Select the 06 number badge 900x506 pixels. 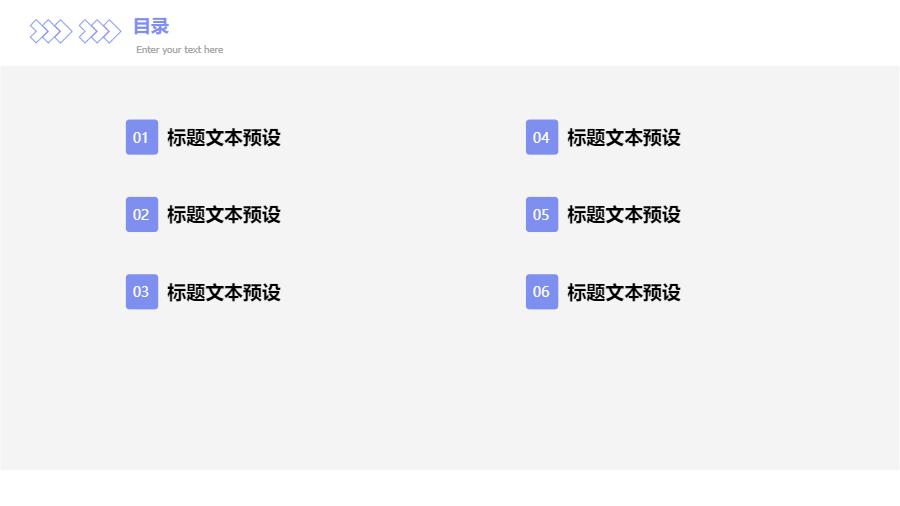pos(541,292)
